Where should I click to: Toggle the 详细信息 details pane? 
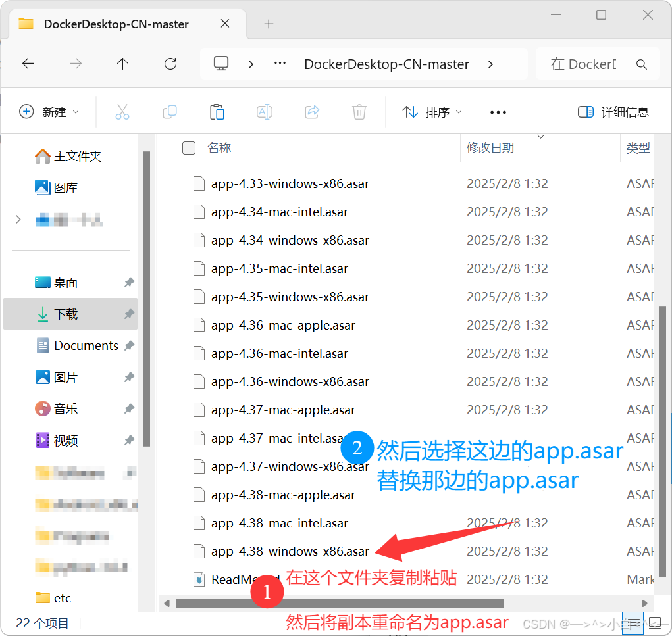tap(613, 112)
